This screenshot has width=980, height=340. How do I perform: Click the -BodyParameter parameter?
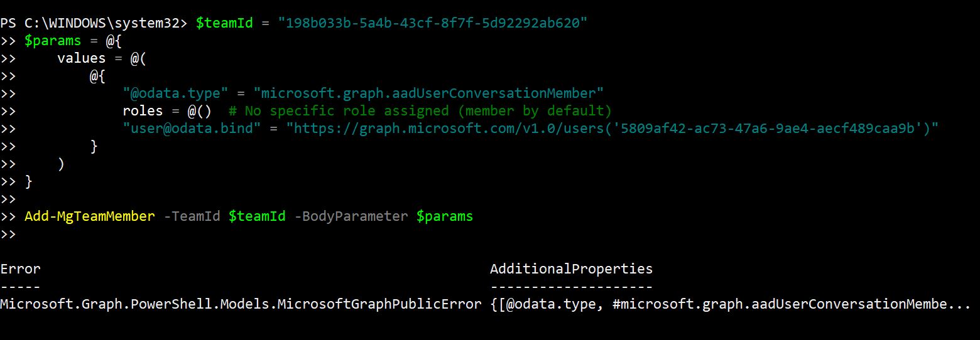tap(351, 216)
